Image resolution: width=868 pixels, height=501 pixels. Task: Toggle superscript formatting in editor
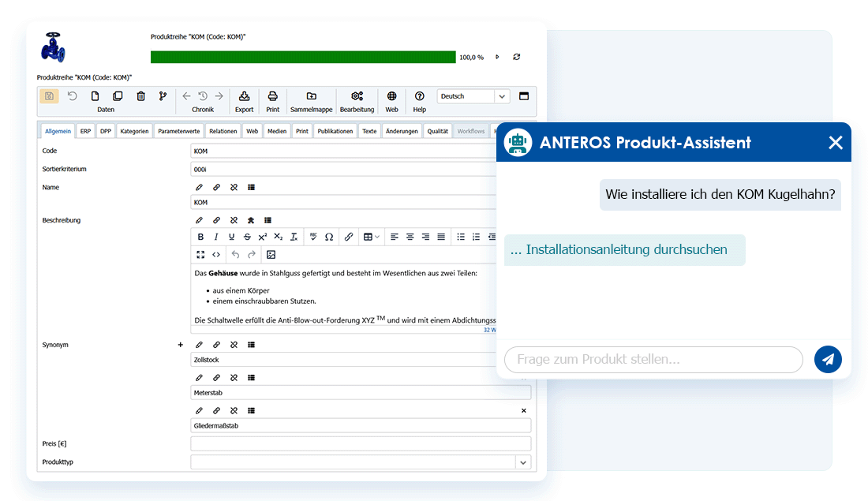pos(263,237)
